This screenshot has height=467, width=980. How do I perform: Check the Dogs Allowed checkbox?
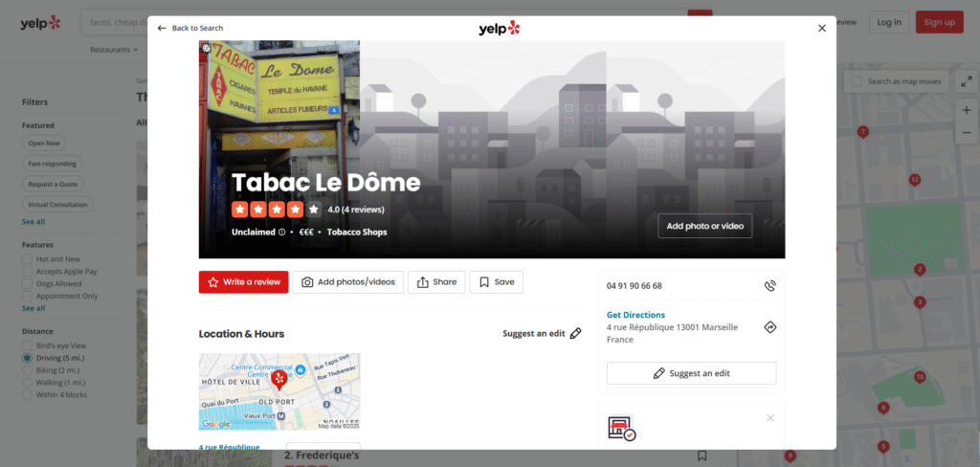(x=27, y=284)
